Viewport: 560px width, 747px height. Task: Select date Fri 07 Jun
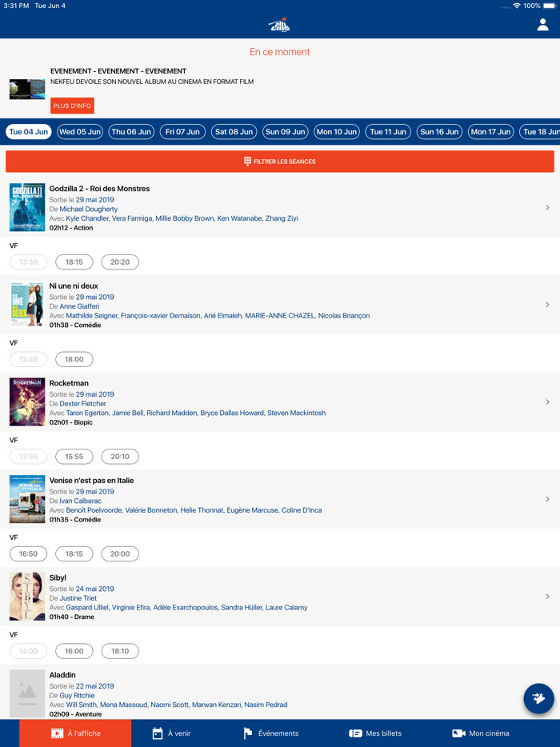182,131
